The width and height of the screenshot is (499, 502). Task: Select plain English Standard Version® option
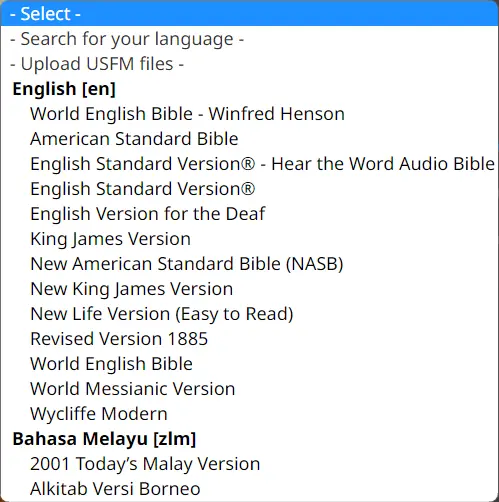(x=249, y=189)
